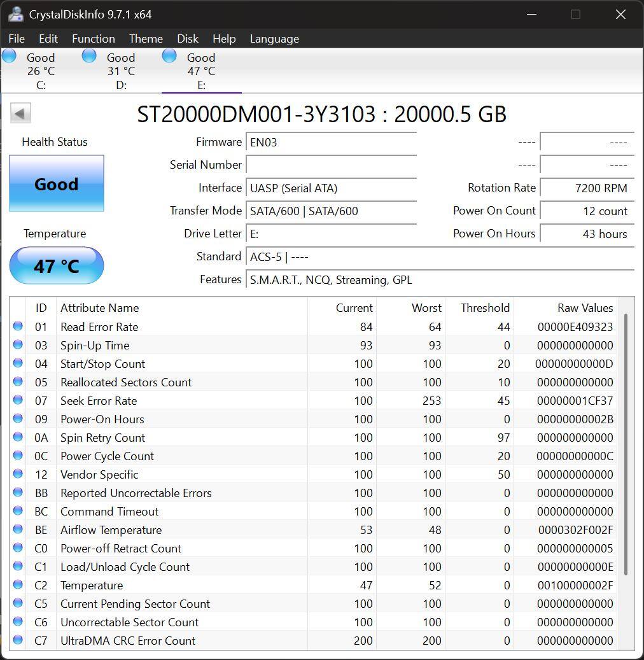Click the blue indicator next to Temperature attribute
Image resolution: width=644 pixels, height=660 pixels.
[x=18, y=585]
